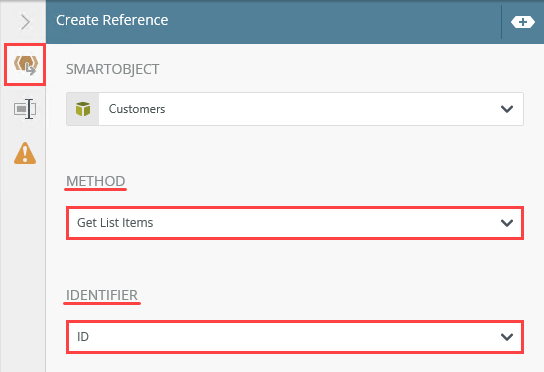Select the Customers text in SmartObject field

[x=137, y=109]
